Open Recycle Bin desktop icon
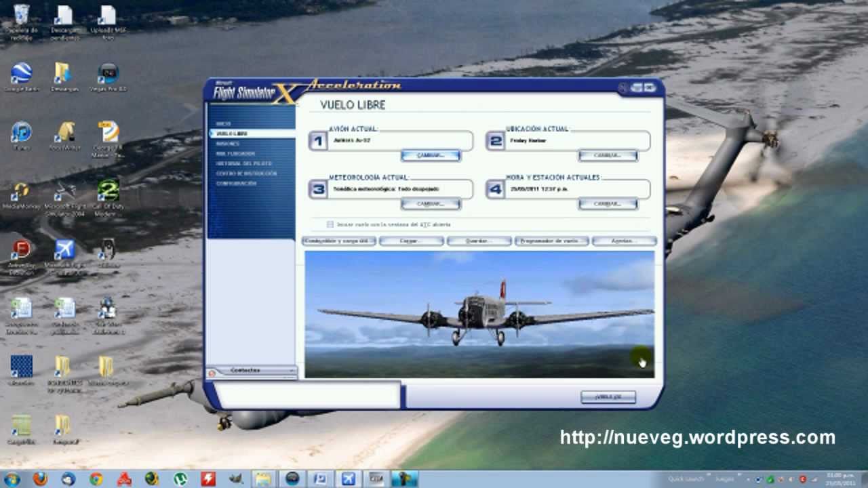The height and width of the screenshot is (488, 868). pos(21,22)
